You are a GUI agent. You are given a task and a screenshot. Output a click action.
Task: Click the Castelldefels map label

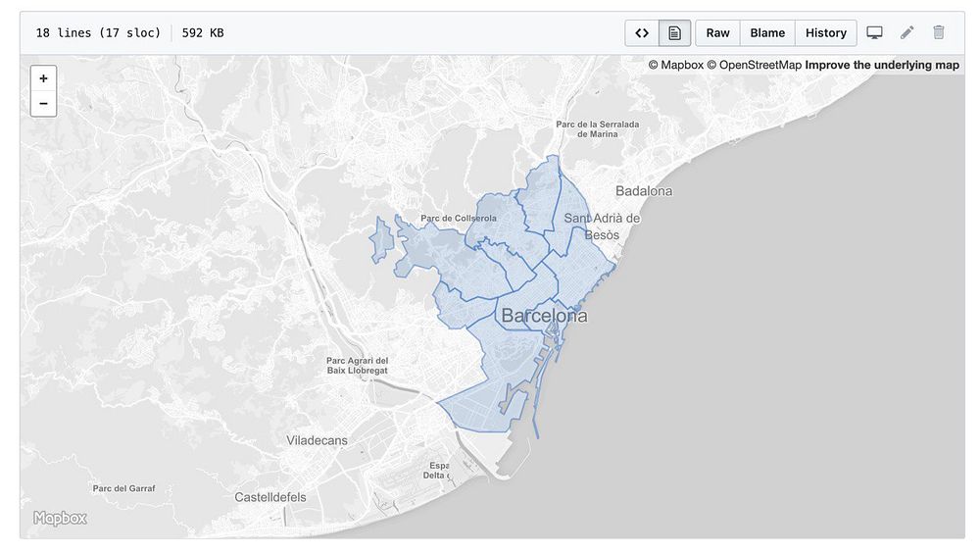[x=270, y=498]
